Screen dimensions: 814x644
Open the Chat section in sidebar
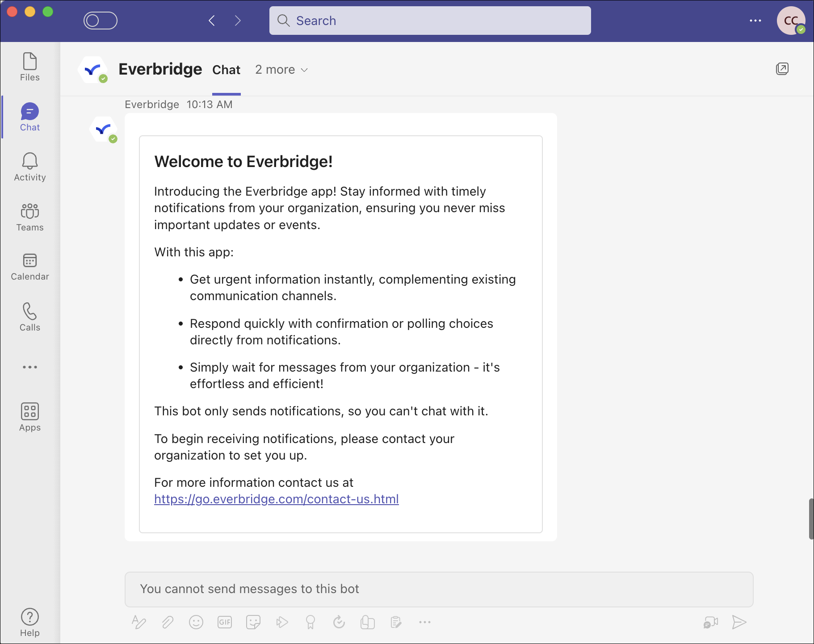(30, 117)
